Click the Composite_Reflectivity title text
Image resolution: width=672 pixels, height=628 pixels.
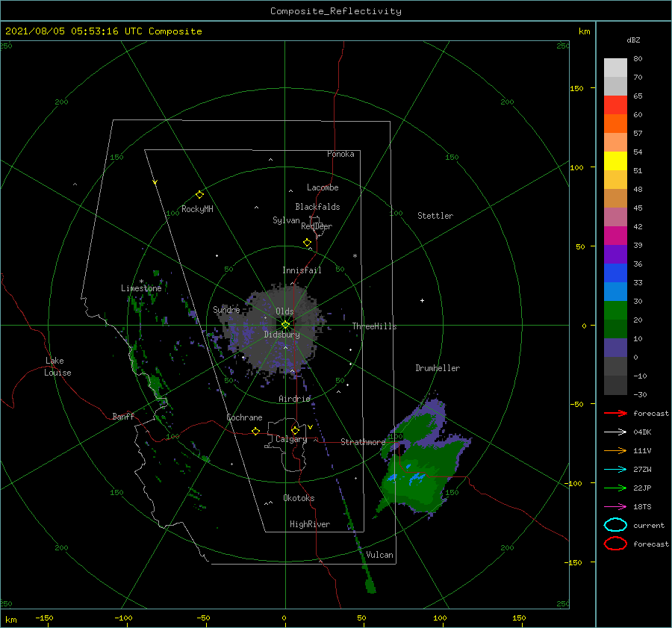pos(335,11)
